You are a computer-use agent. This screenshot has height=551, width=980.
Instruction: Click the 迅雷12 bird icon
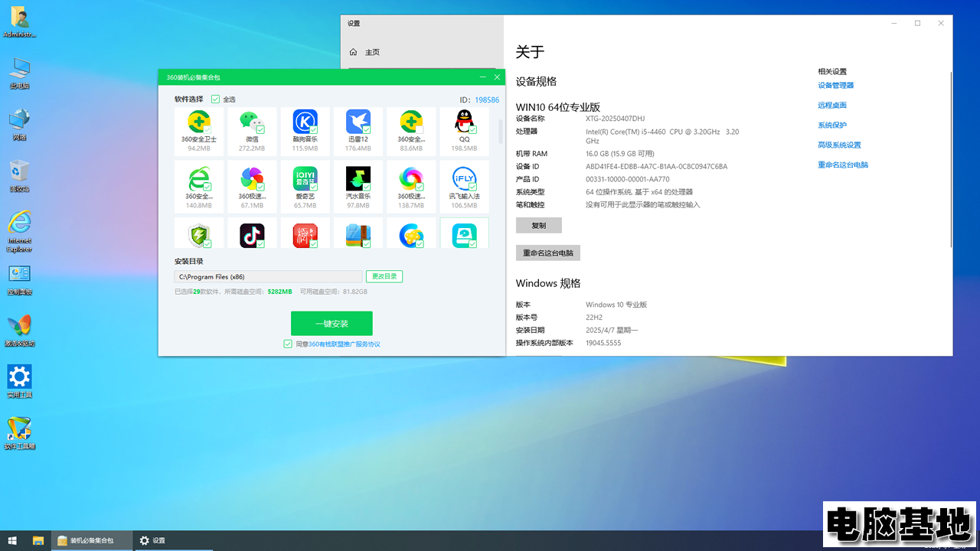point(358,122)
